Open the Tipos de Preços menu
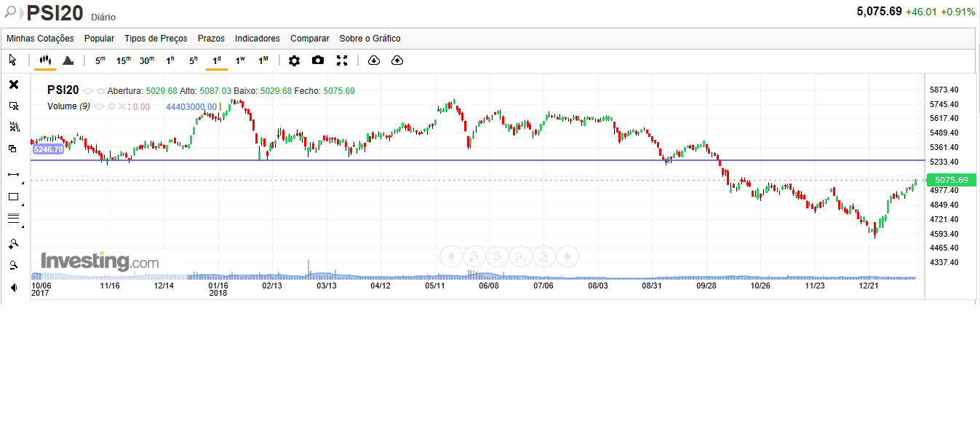The width and height of the screenshot is (980, 421). [x=156, y=39]
